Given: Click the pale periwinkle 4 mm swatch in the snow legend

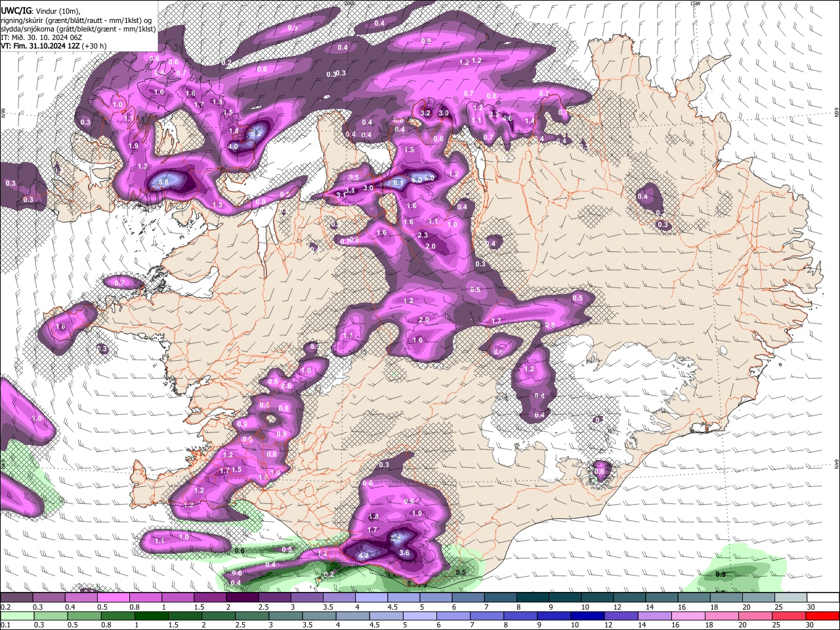Looking at the screenshot, I should [371, 597].
